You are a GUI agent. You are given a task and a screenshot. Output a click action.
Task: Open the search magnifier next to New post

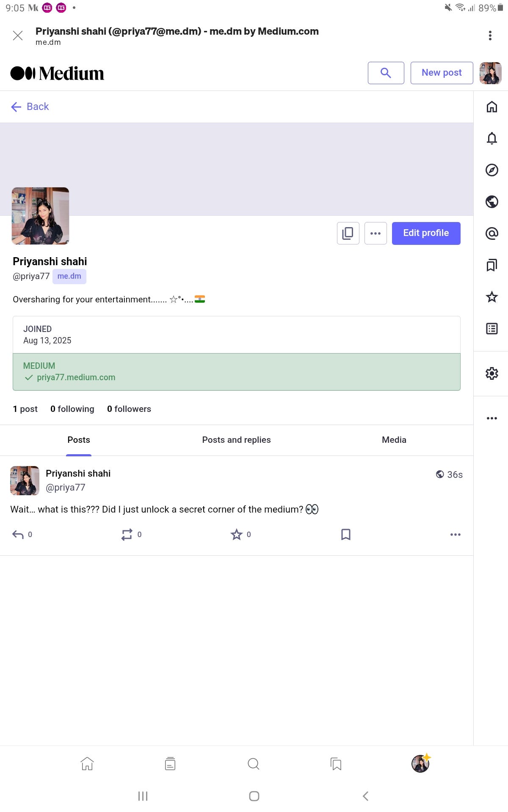(385, 72)
